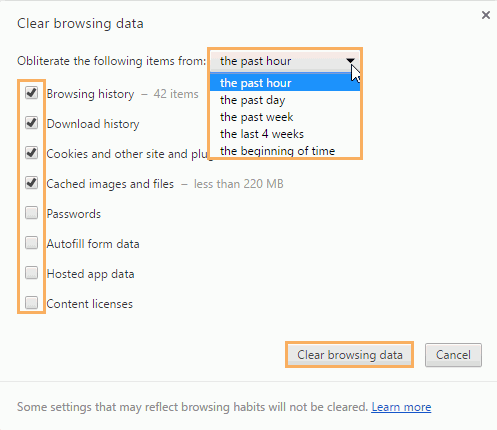Click the Cancel button

pos(453,355)
